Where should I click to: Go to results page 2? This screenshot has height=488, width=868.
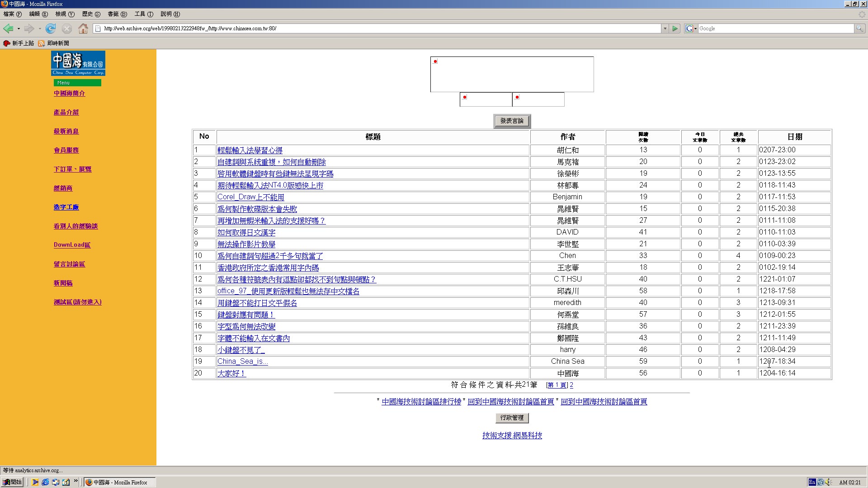(571, 385)
